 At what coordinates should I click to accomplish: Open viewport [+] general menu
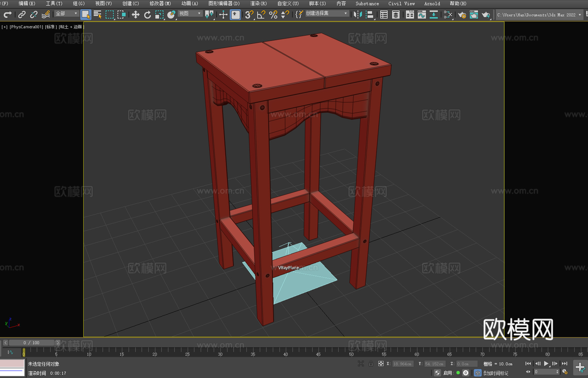point(4,27)
